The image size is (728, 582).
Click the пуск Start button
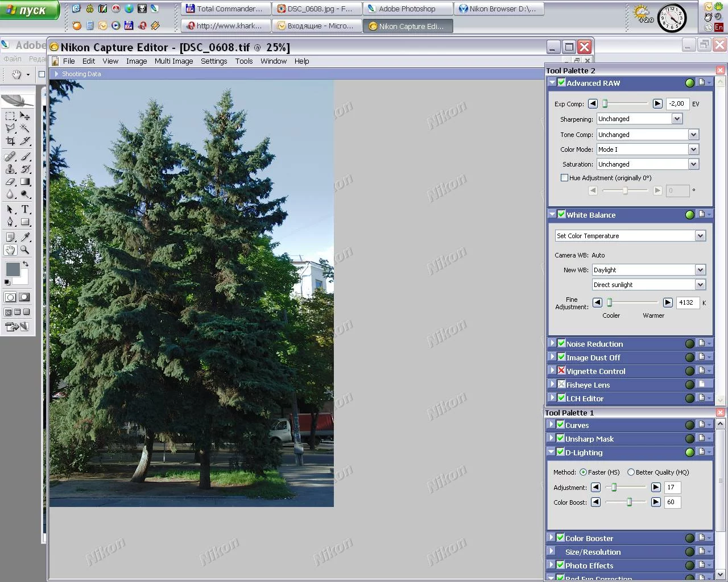[30, 10]
